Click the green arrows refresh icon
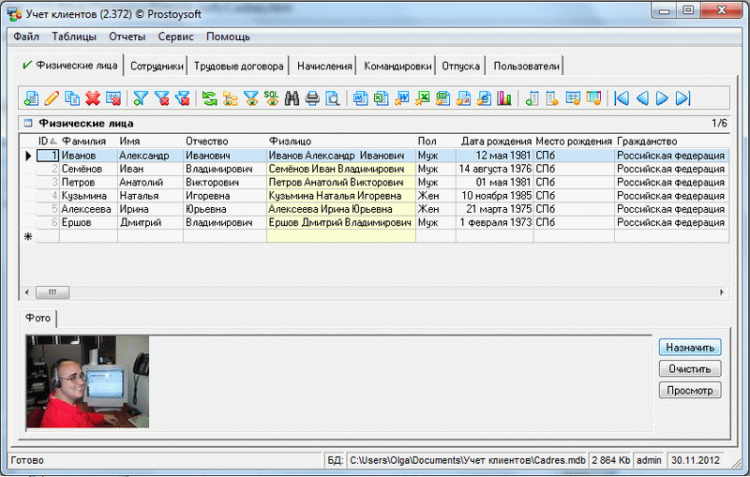The height and width of the screenshot is (477, 750). [x=209, y=98]
